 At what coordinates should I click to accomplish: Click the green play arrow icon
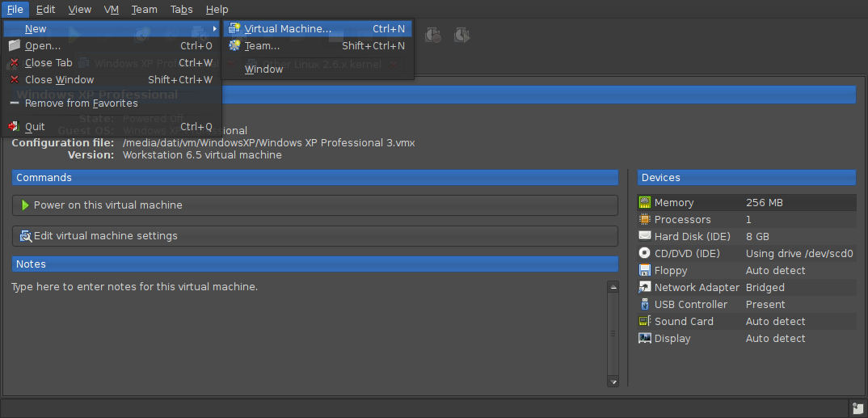click(25, 205)
